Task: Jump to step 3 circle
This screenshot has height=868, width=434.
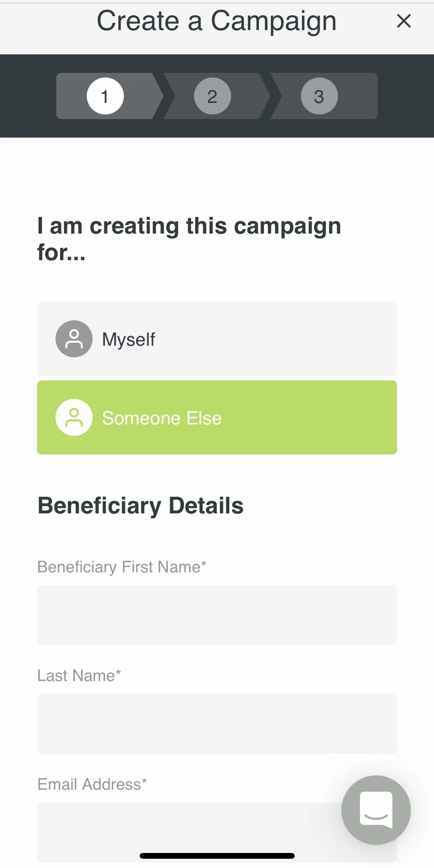Action: (x=319, y=96)
